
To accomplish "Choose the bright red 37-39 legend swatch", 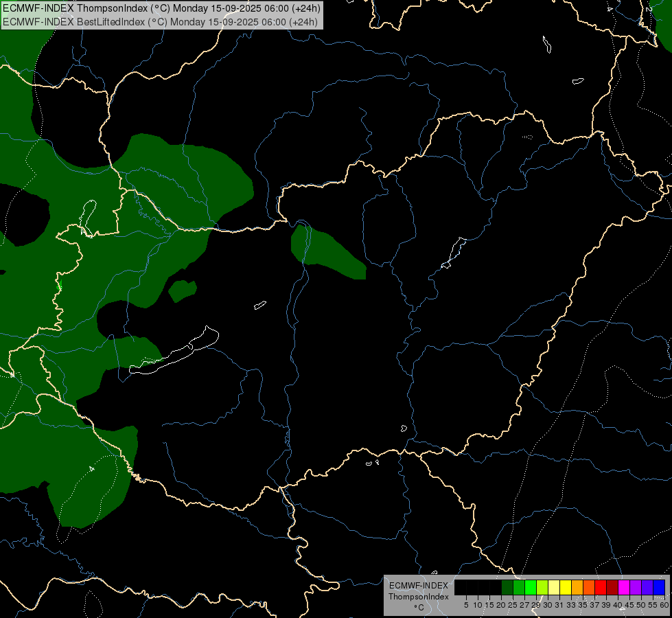I will point(601,587).
